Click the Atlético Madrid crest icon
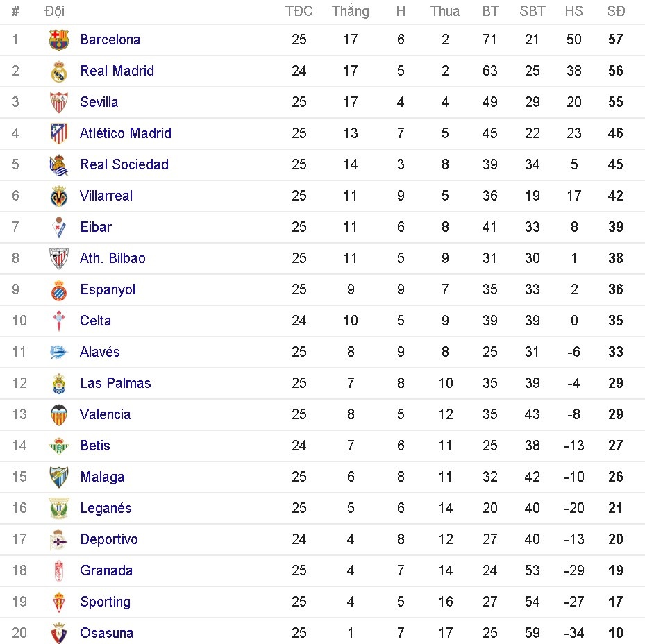Viewport: 645px width, 644px height. point(59,133)
